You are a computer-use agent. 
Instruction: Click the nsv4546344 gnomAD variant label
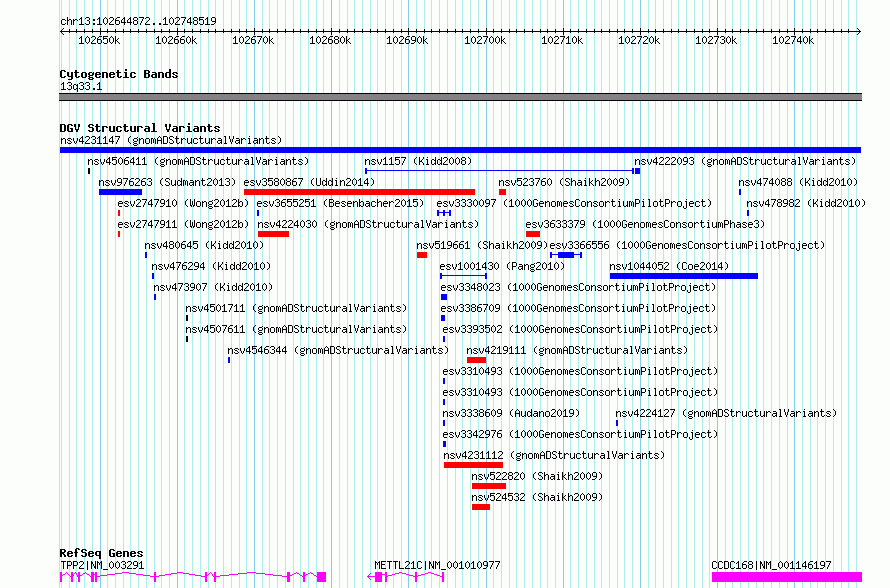tap(338, 350)
